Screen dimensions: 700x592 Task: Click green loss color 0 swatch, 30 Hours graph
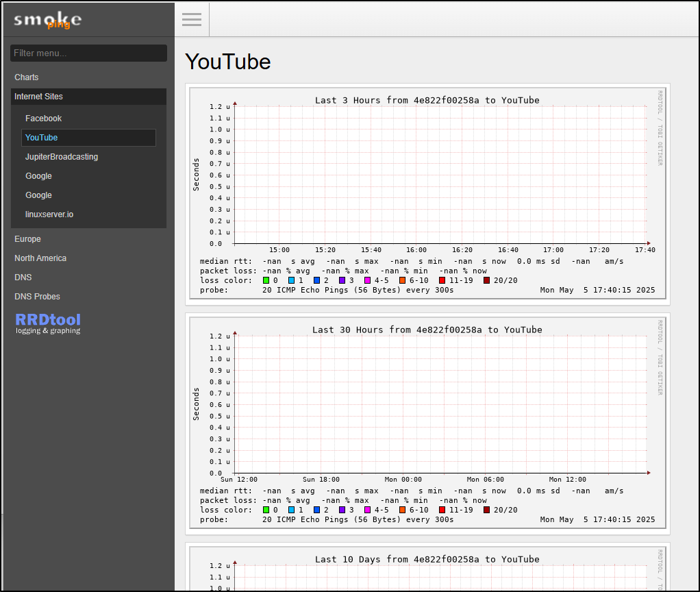pyautogui.click(x=266, y=510)
